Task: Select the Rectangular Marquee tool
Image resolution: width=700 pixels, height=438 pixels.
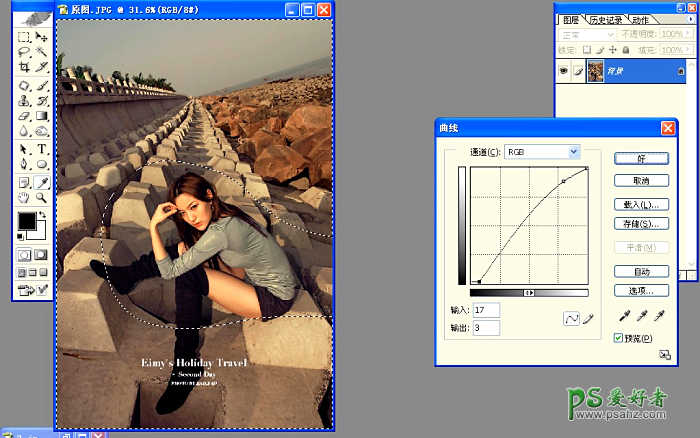Action: coord(24,37)
